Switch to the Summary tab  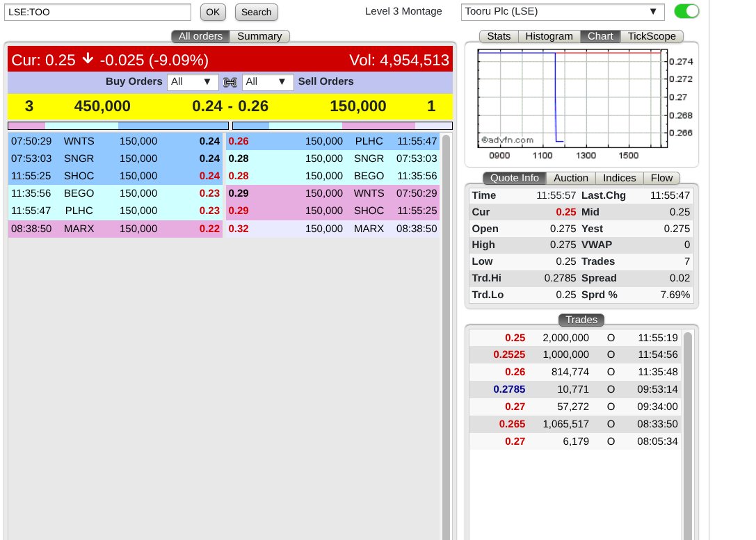pos(259,36)
